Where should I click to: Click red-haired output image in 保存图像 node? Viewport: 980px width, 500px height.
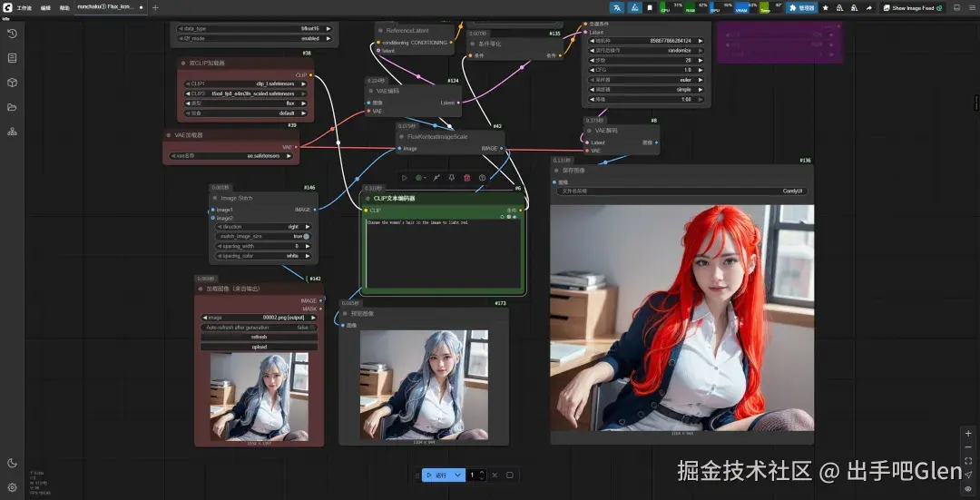[681, 318]
